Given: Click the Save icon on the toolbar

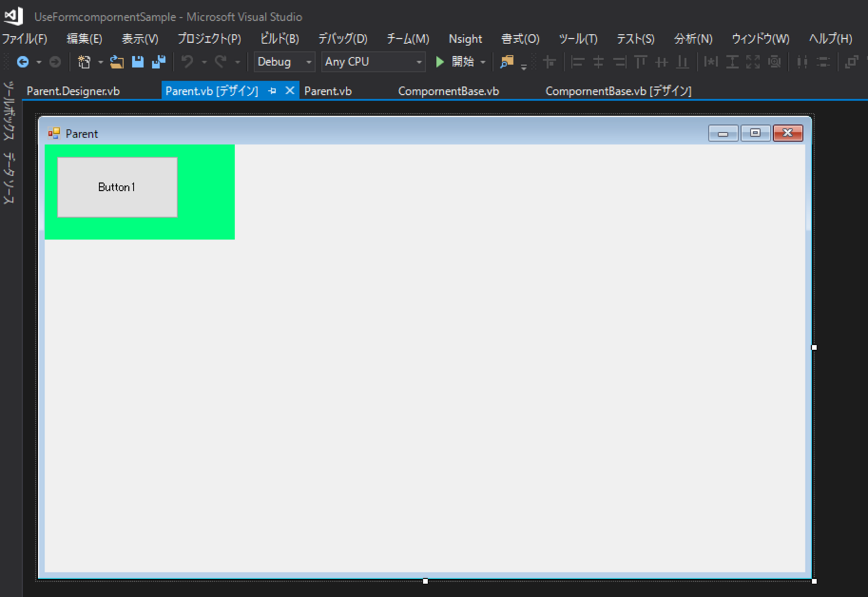Looking at the screenshot, I should coord(137,61).
